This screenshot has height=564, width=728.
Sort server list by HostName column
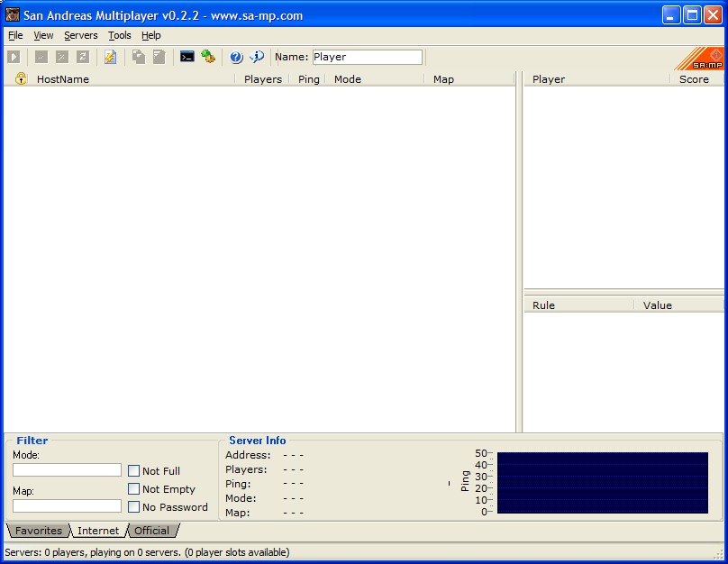63,79
